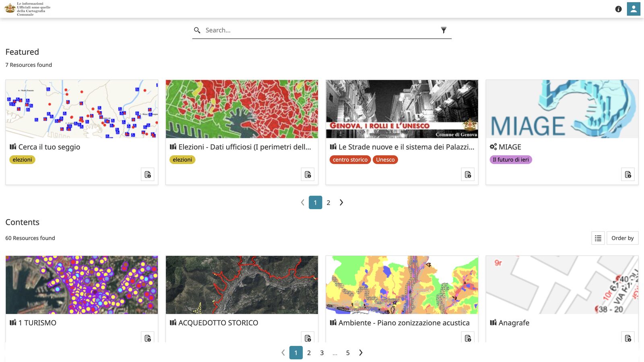Click the Unesco tag
The width and height of the screenshot is (644, 362).
point(385,160)
